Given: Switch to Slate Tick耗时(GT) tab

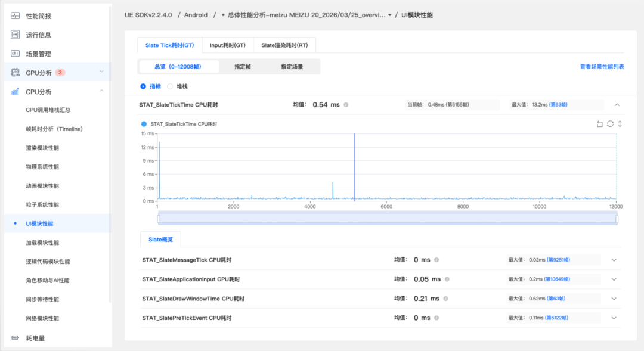Looking at the screenshot, I should (169, 45).
